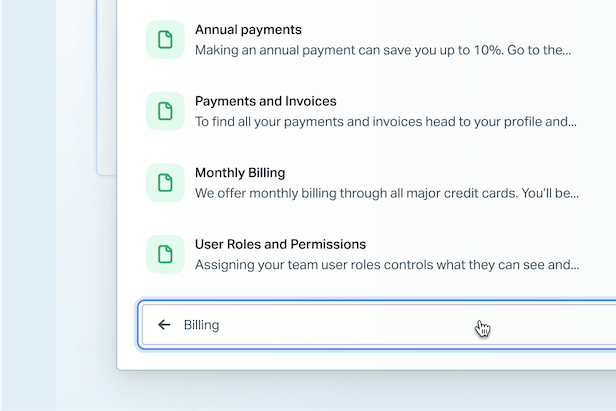Open the Annual payments article title
616x411 pixels.
coord(248,30)
